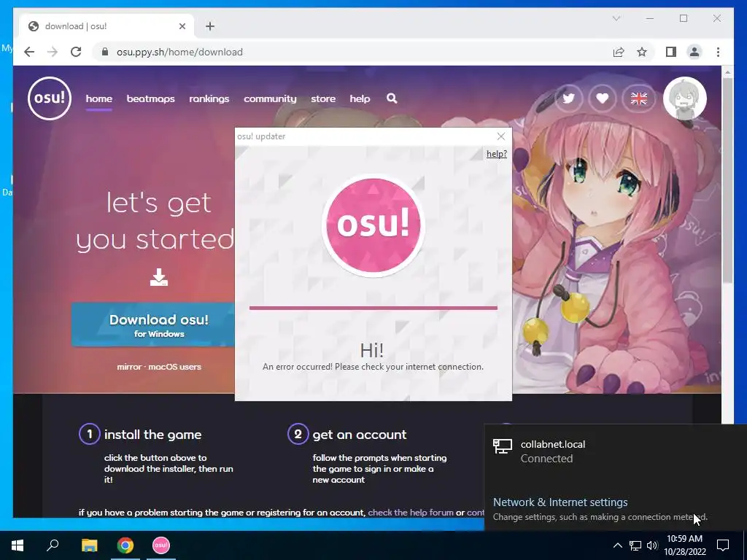The height and width of the screenshot is (560, 747).
Task: Switch to the 'download | osu!' browser tab
Action: click(x=107, y=26)
